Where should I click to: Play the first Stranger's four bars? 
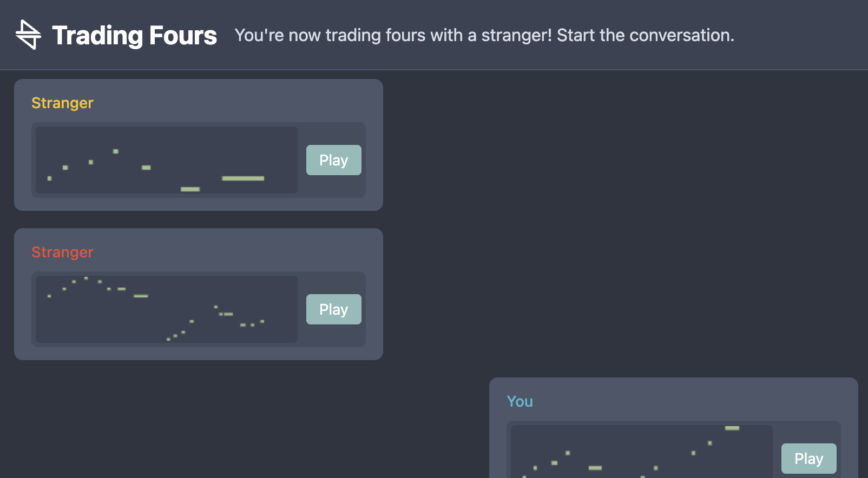point(333,160)
